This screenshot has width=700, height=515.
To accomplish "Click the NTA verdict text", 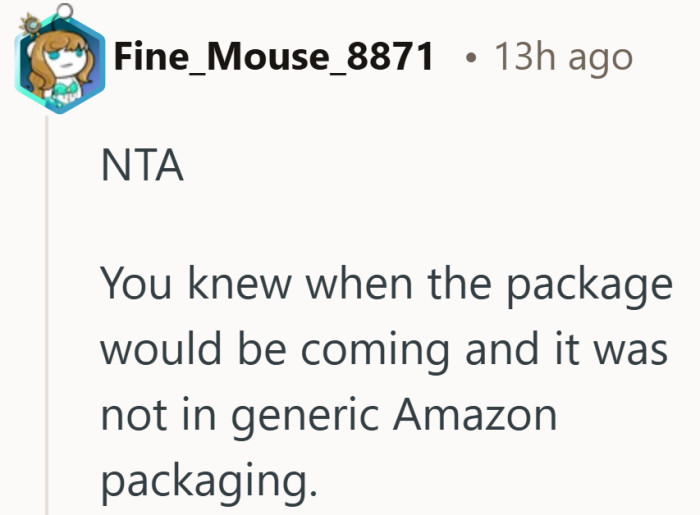I will pos(142,166).
